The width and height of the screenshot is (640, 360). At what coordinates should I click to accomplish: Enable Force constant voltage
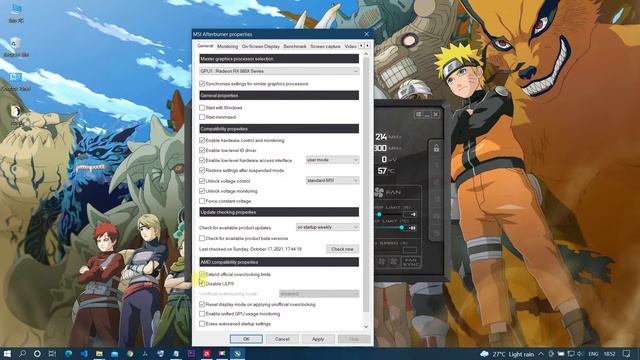(x=202, y=201)
